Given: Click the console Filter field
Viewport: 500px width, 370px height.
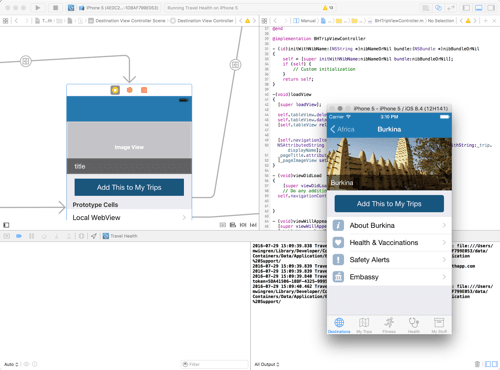Looking at the screenshot, I should click(x=215, y=364).
